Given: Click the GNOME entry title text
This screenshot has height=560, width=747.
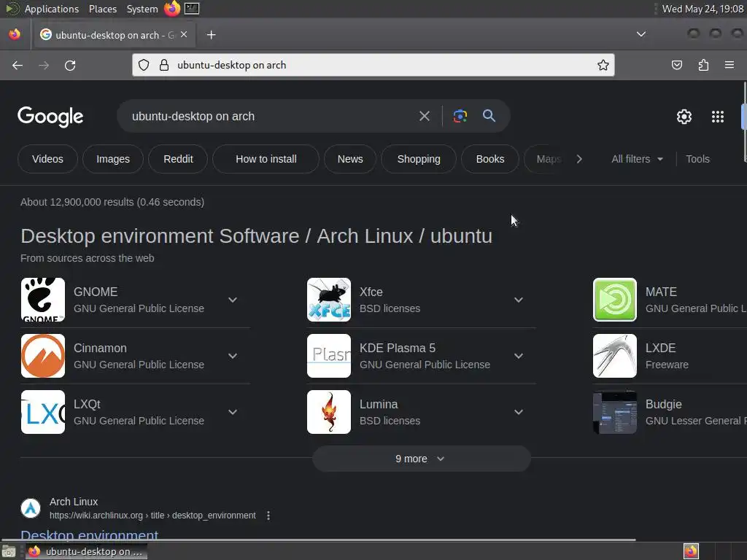Looking at the screenshot, I should tap(96, 292).
